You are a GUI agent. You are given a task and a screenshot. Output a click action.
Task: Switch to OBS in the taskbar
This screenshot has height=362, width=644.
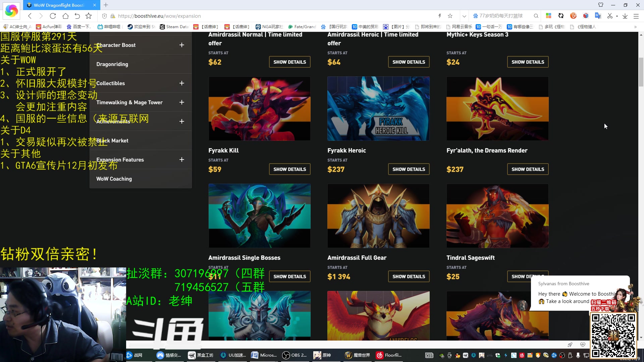click(x=295, y=355)
